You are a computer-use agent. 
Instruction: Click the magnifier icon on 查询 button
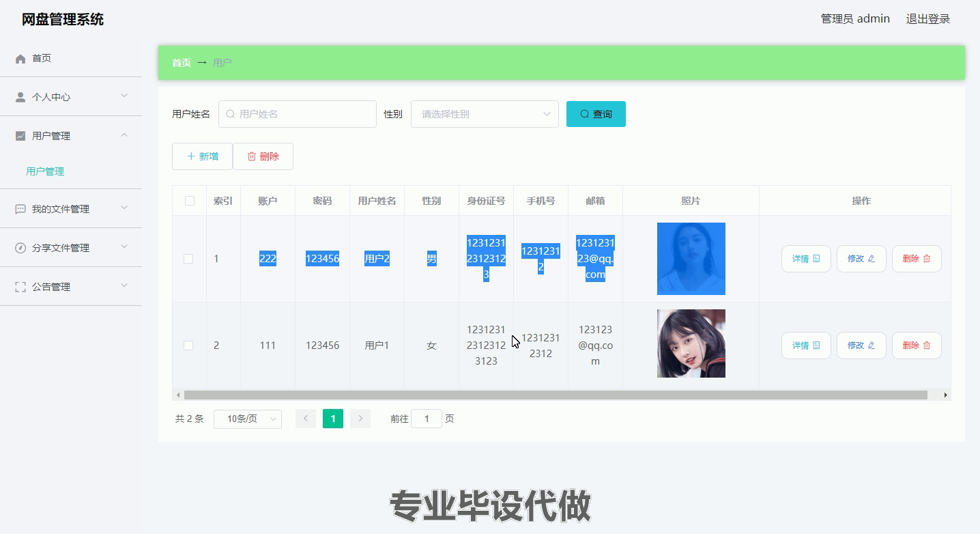[585, 114]
